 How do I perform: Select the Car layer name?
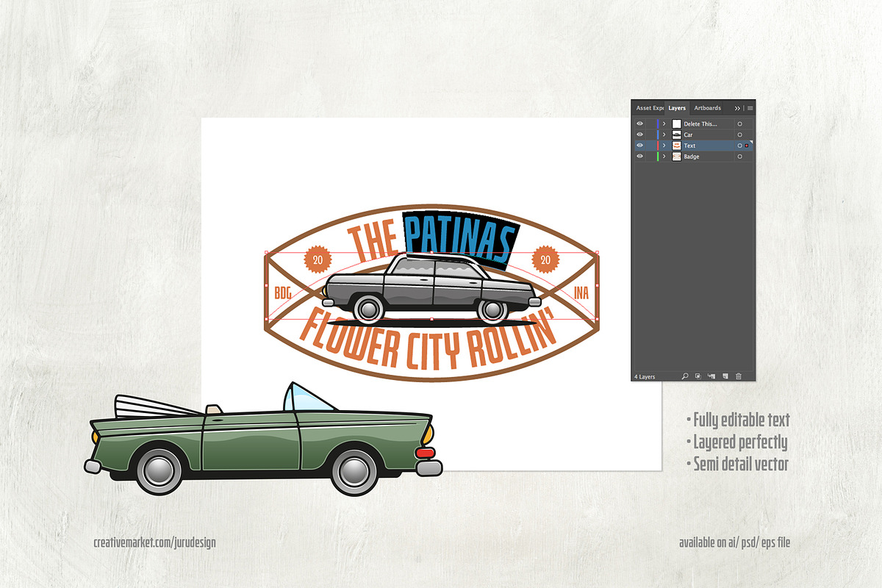click(688, 135)
